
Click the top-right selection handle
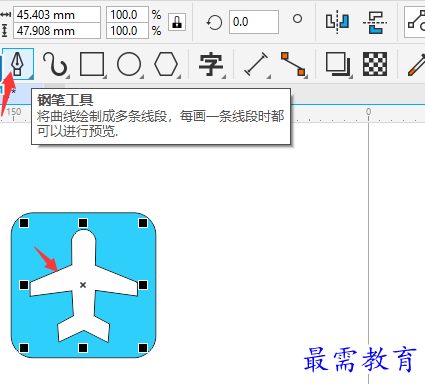(x=143, y=223)
